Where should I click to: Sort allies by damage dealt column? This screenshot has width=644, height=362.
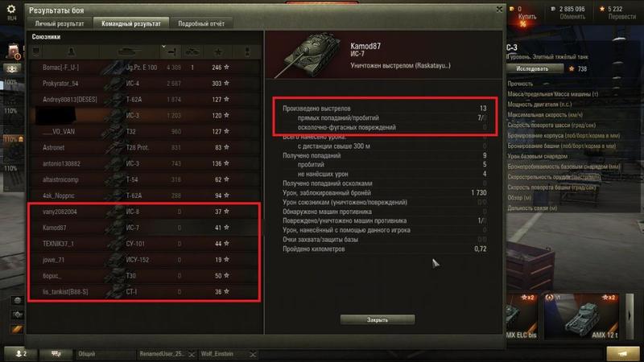(171, 51)
